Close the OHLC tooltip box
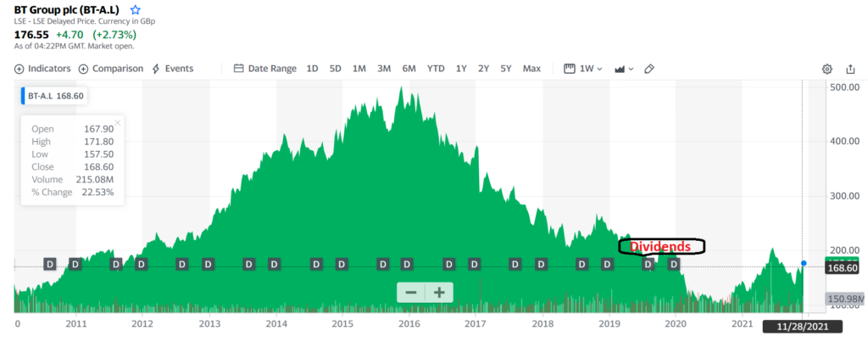The height and width of the screenshot is (342, 868). pyautogui.click(x=117, y=122)
